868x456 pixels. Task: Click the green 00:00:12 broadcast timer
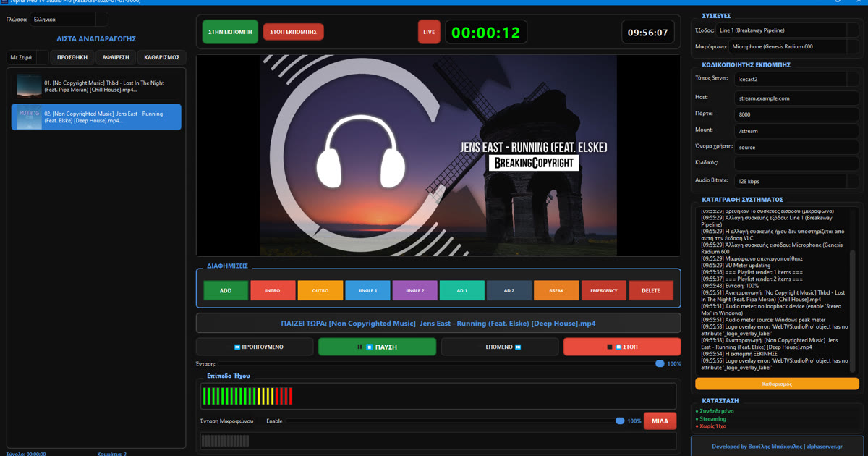(x=486, y=32)
